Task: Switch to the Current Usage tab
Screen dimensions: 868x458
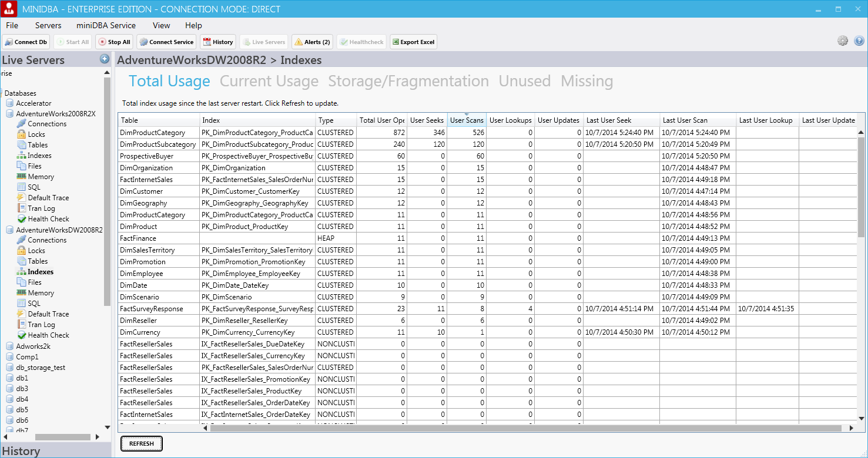Action: coord(269,81)
